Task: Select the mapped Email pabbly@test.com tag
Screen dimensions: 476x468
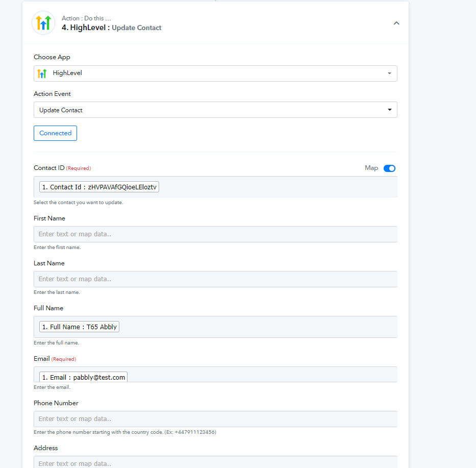Action: point(83,377)
